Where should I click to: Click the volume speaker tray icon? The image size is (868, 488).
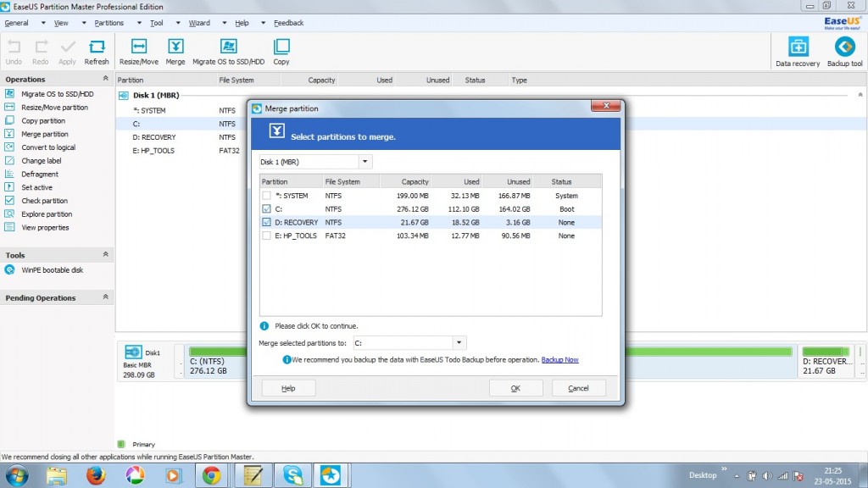(766, 476)
